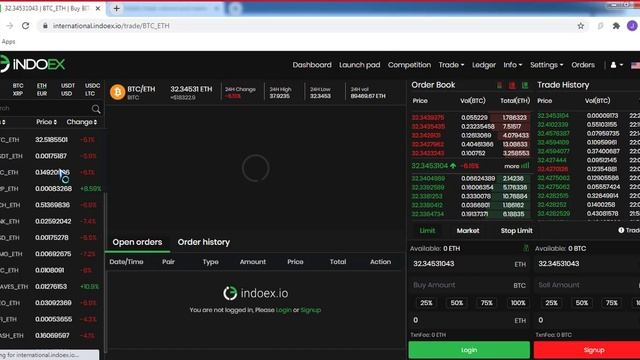Open the Ledger page
The height and width of the screenshot is (360, 640).
pyautogui.click(x=484, y=65)
